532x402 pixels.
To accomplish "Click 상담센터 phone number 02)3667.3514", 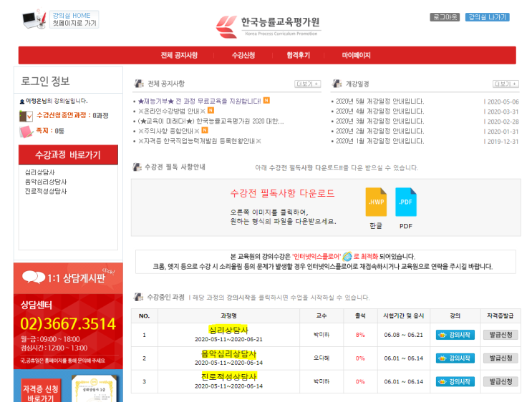I will (68, 324).
